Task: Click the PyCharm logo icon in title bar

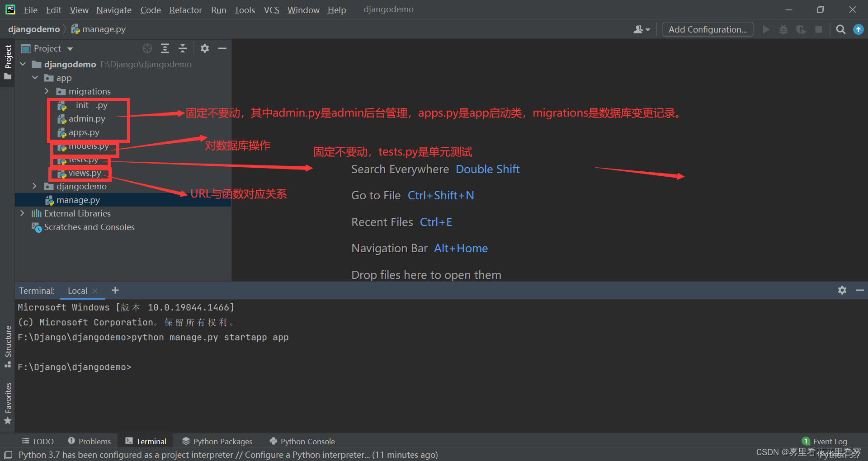Action: pyautogui.click(x=10, y=9)
